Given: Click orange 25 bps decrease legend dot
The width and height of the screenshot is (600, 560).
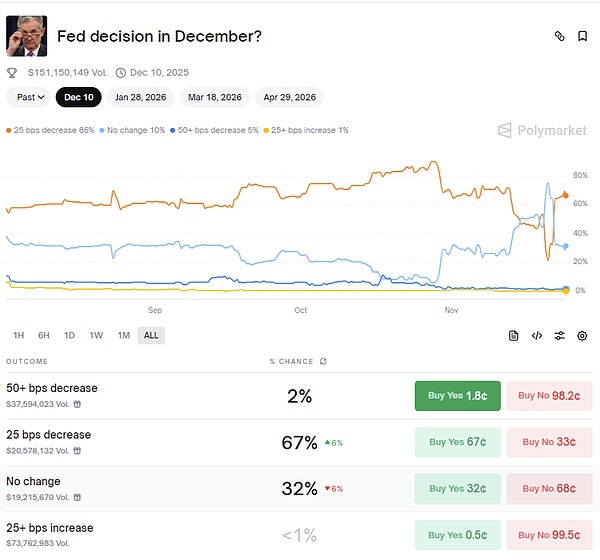Looking at the screenshot, I should [9, 130].
